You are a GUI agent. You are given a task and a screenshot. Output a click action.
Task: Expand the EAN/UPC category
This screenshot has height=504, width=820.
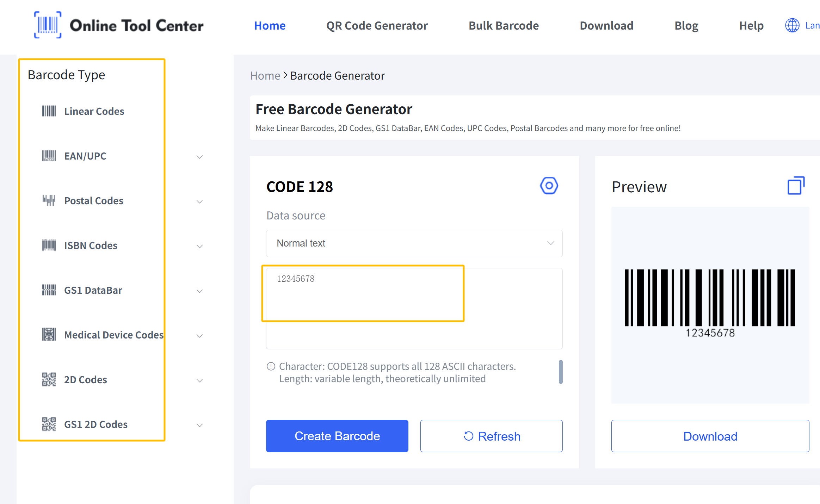199,157
